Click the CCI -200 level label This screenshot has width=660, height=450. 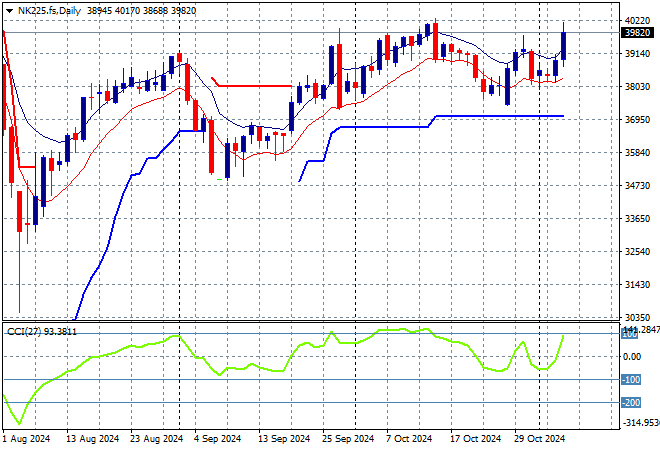(631, 402)
